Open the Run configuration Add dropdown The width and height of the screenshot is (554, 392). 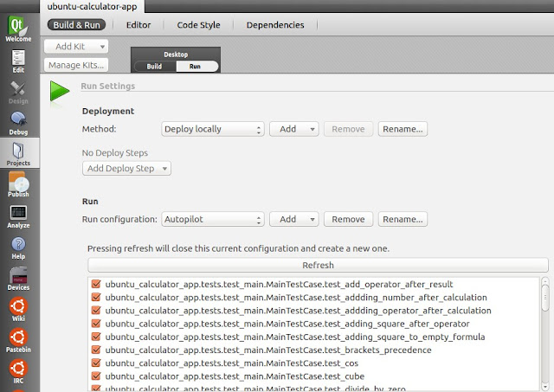point(294,219)
